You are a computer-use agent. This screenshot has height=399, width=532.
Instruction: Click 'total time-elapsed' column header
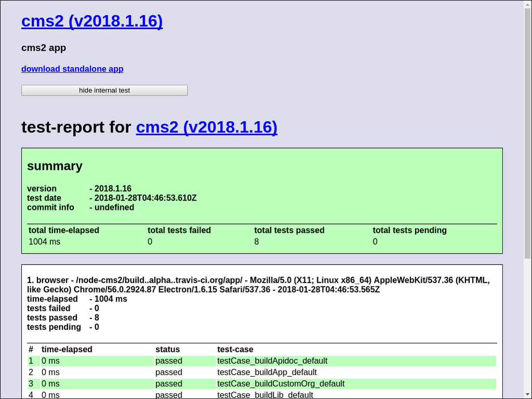coord(64,230)
